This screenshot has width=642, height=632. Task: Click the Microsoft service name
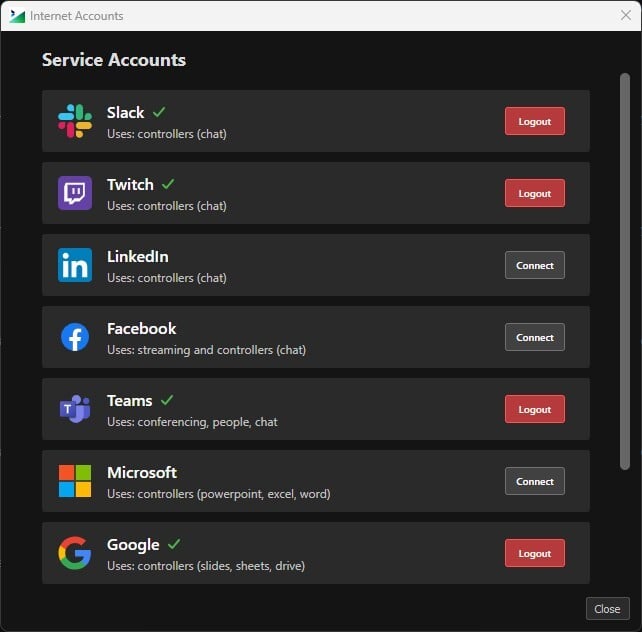coord(142,473)
